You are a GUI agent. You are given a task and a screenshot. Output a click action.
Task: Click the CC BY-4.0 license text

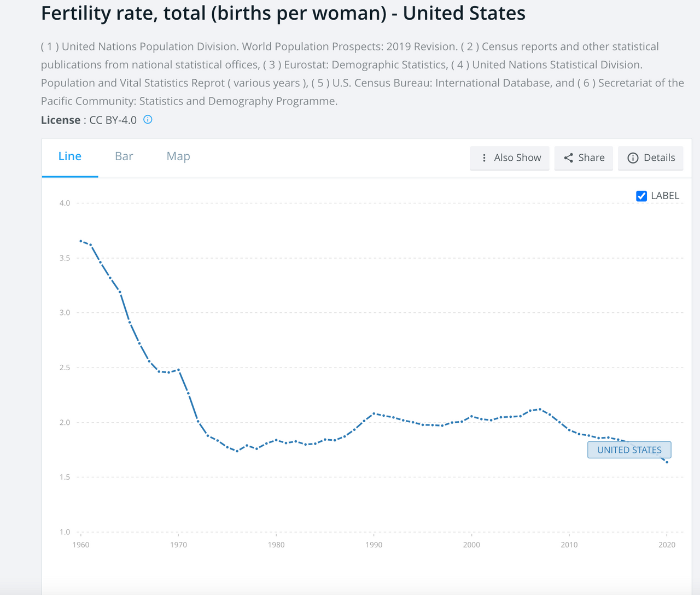[x=113, y=120]
